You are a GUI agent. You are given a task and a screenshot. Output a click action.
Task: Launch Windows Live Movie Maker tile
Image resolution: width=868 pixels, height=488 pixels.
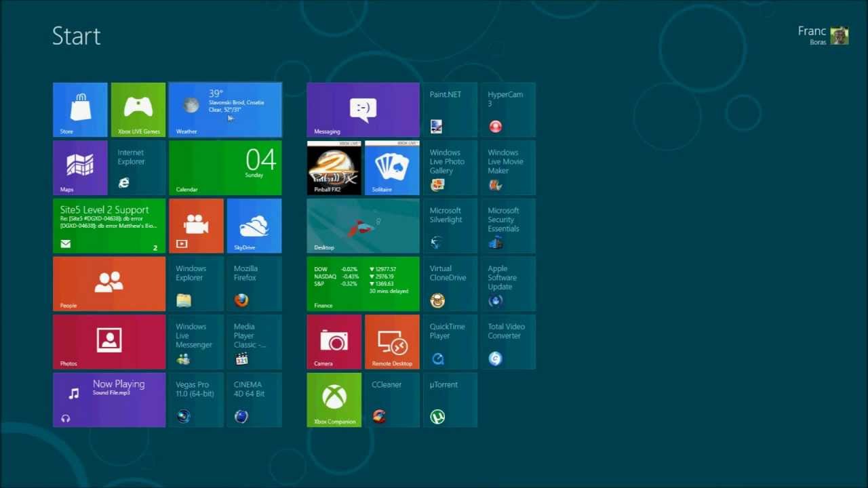pyautogui.click(x=508, y=168)
